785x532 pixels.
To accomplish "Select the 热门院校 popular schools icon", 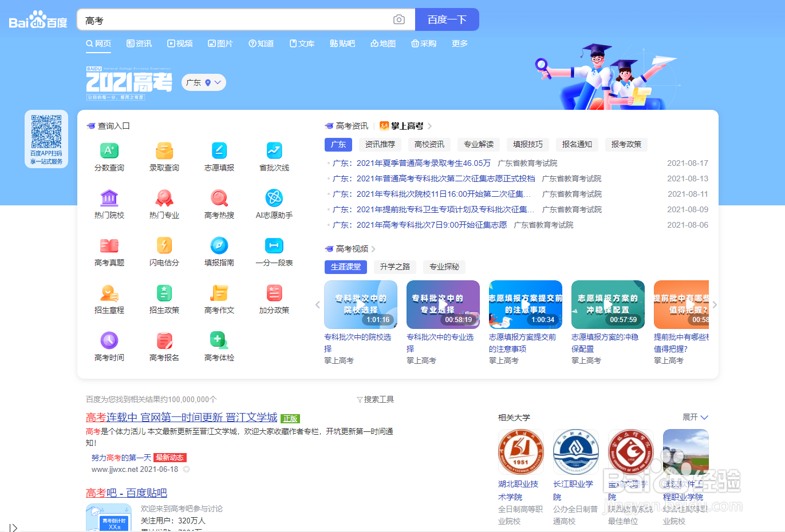I will tap(109, 198).
